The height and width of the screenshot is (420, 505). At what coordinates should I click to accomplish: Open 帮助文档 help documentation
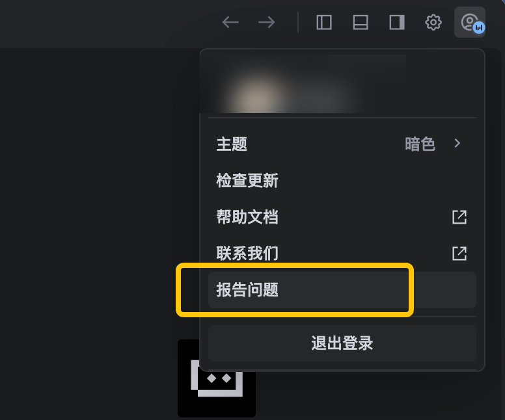coord(342,217)
